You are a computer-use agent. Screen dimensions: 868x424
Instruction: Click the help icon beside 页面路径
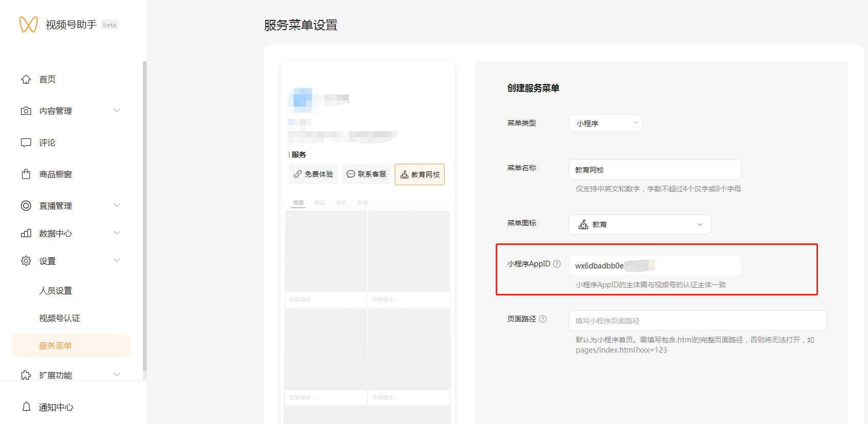[x=543, y=319]
